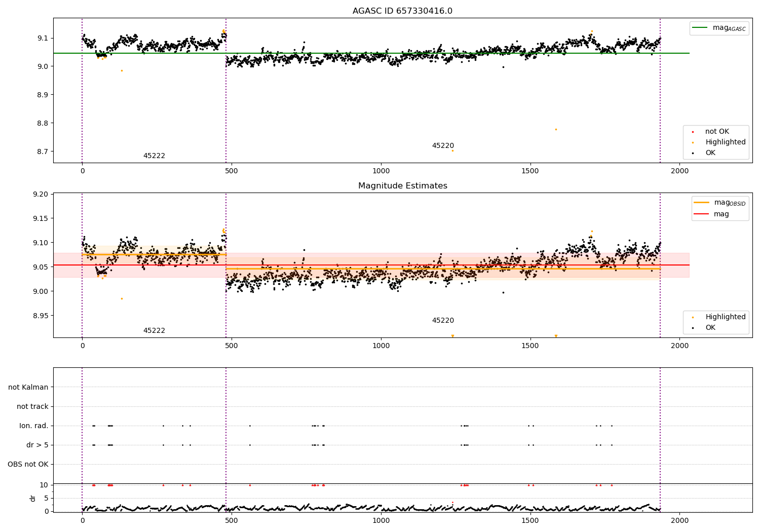
Task: Click the '8.7' y-axis tick in top plot
Action: [x=43, y=152]
